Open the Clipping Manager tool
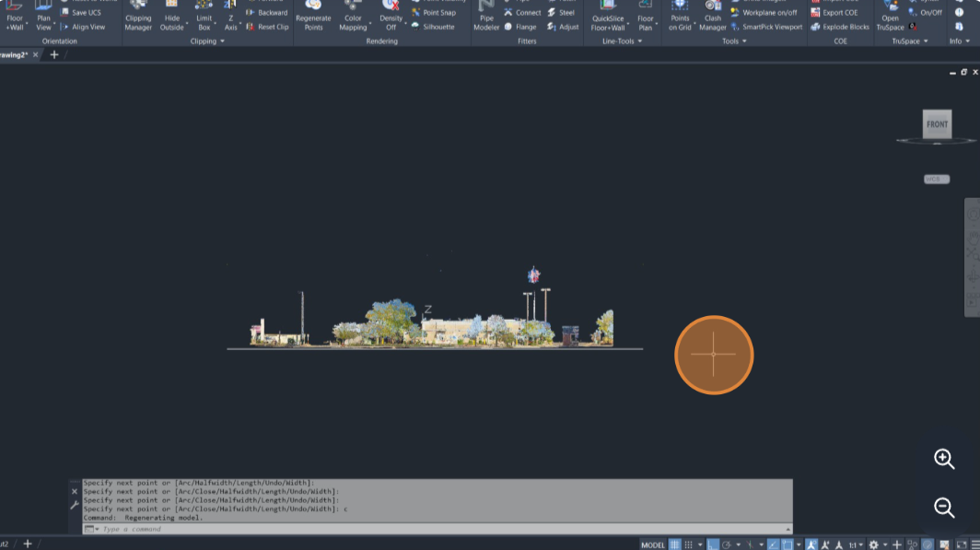The height and width of the screenshot is (550, 980). tap(138, 17)
